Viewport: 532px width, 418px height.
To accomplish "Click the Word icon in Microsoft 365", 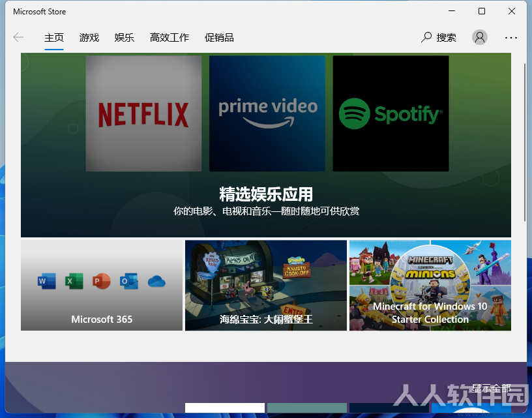I will point(47,281).
